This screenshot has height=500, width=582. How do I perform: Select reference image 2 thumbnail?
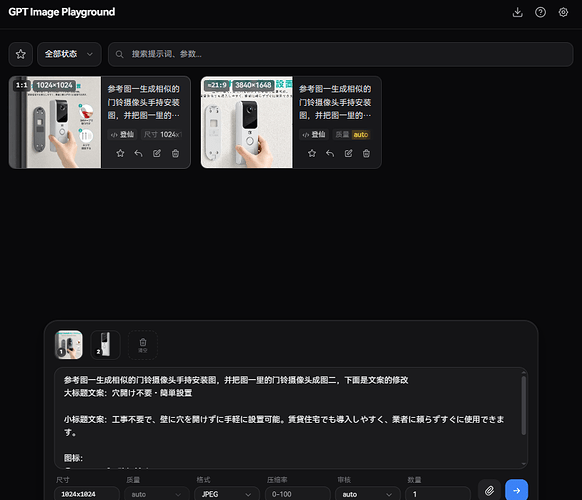click(105, 345)
